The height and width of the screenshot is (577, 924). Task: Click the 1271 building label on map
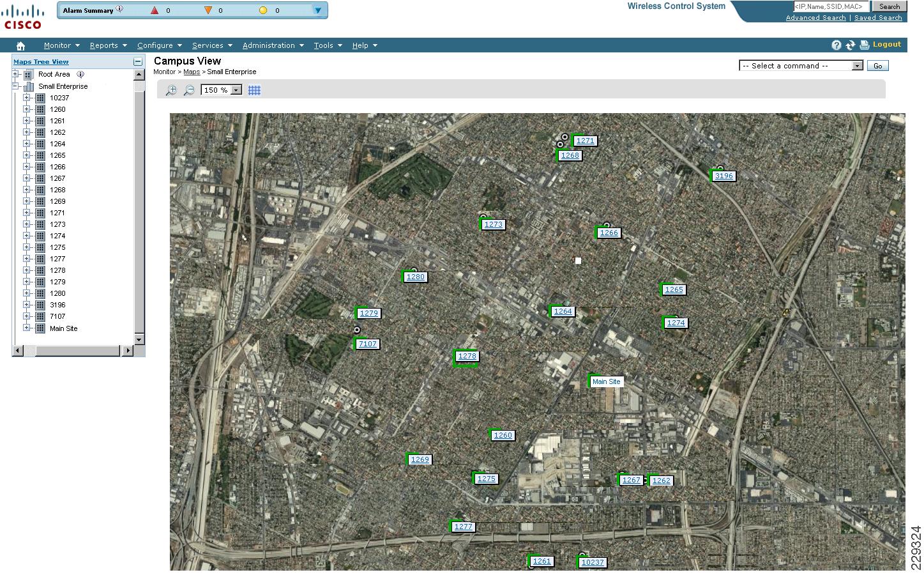click(x=585, y=141)
